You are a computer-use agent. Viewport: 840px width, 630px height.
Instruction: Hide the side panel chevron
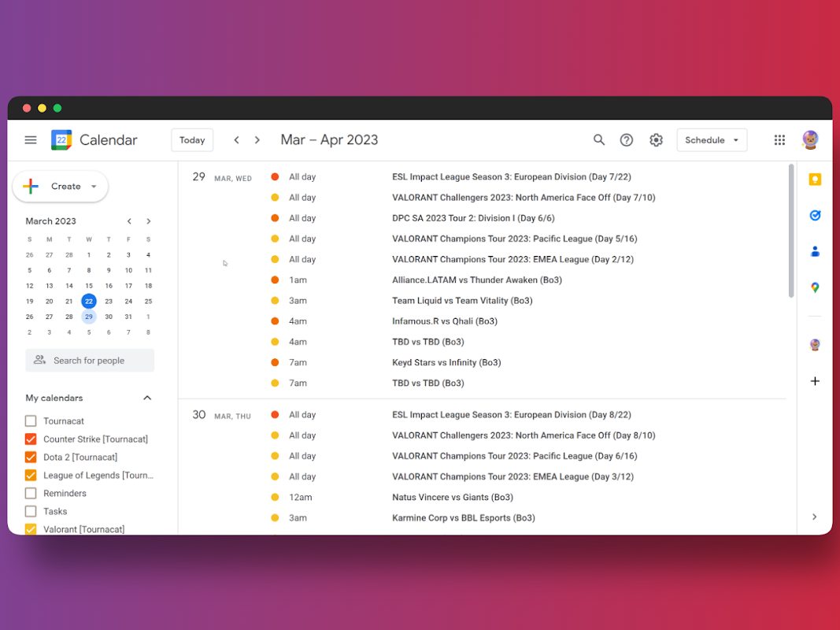814,517
